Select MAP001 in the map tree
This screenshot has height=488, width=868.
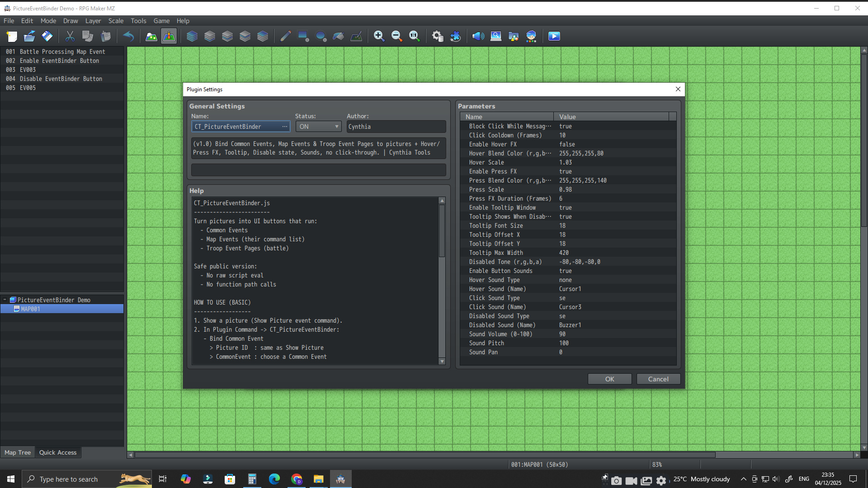[30, 309]
